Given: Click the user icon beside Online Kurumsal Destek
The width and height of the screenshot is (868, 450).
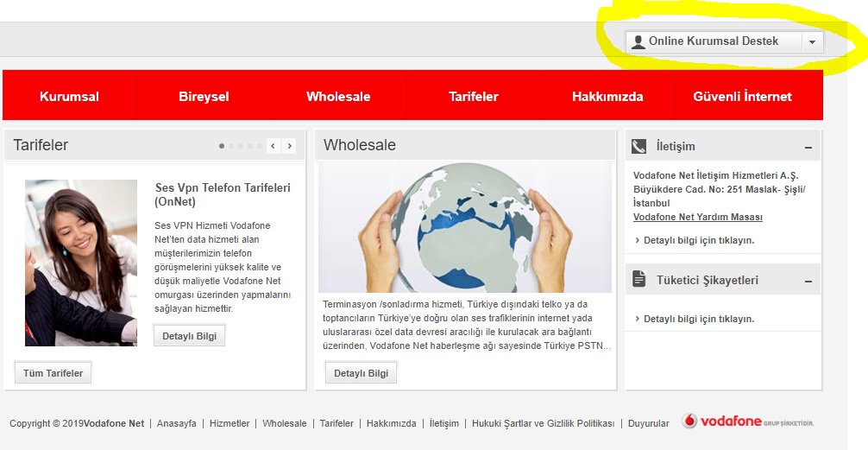Looking at the screenshot, I should point(638,41).
